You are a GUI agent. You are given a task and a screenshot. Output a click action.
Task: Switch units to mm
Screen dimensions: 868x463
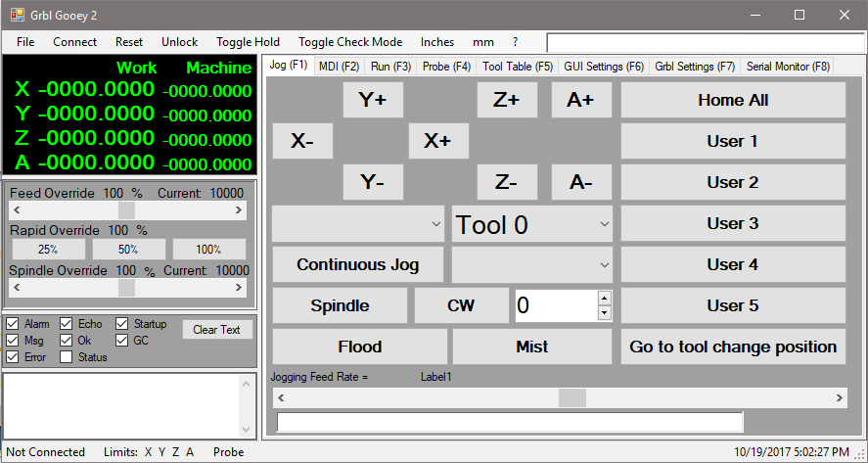pyautogui.click(x=483, y=42)
